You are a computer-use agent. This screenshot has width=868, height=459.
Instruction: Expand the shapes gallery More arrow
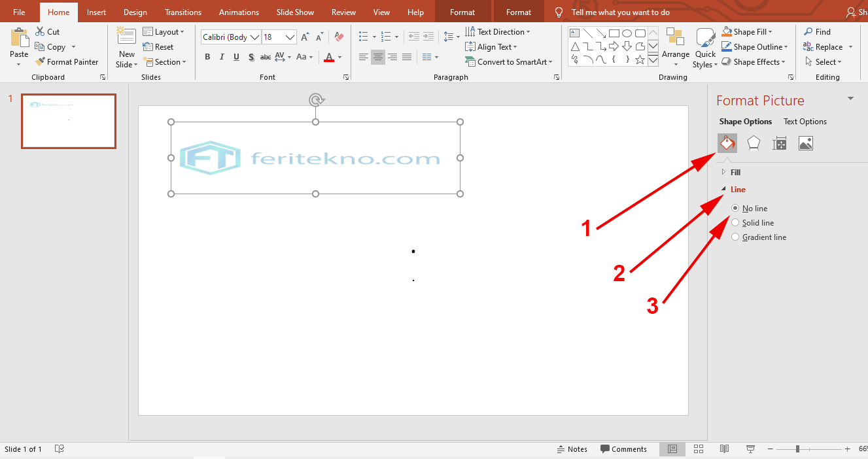coord(653,60)
